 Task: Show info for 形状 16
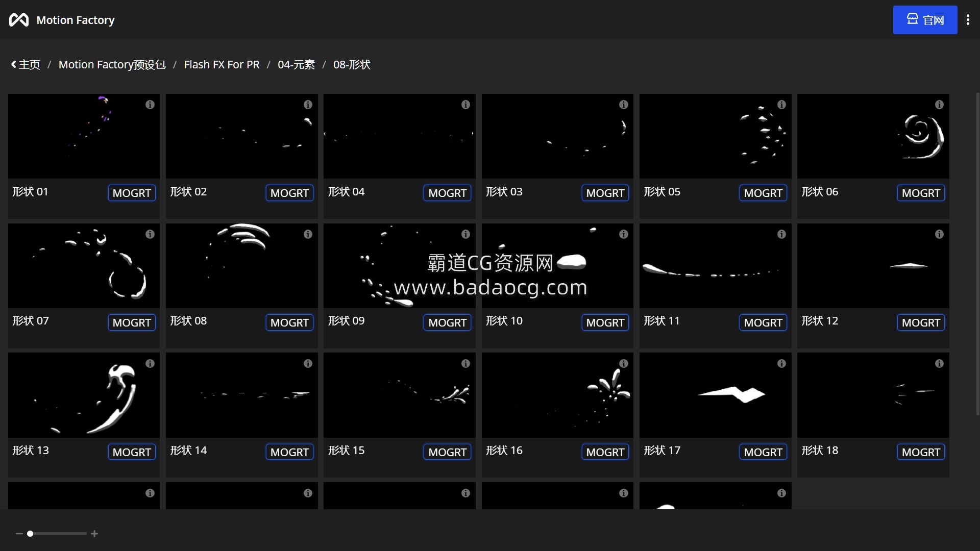pos(623,364)
